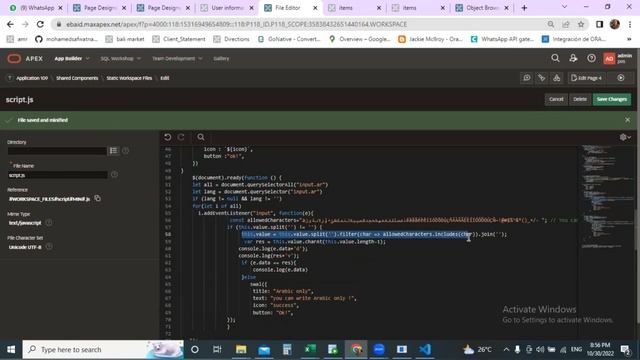Open Visual Studio Code from taskbar
640x360 pixels.
[x=424, y=349]
